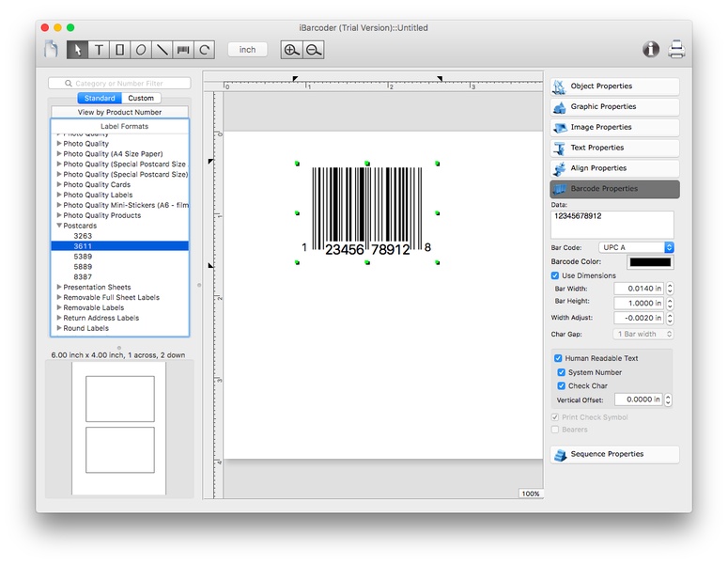Switch to the Standard label tab
Screen dimensions: 728x564
tap(100, 98)
